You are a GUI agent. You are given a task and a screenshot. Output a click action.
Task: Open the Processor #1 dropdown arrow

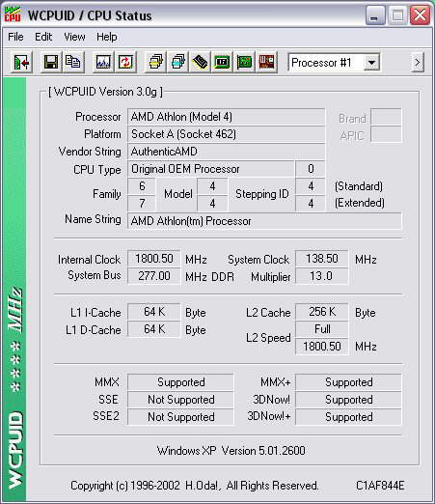371,63
